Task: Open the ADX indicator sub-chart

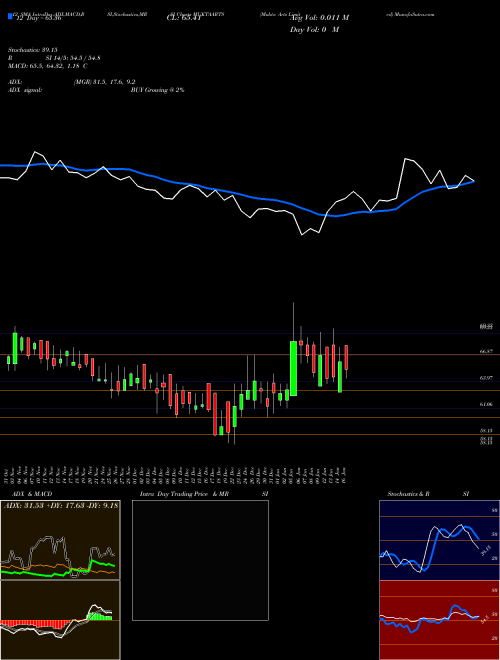Action: 60,540
